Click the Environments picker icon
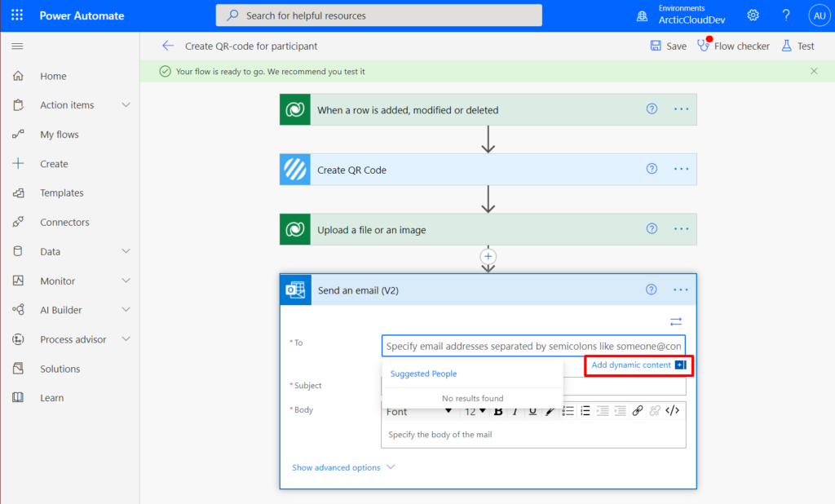The width and height of the screenshot is (835, 504). [643, 16]
